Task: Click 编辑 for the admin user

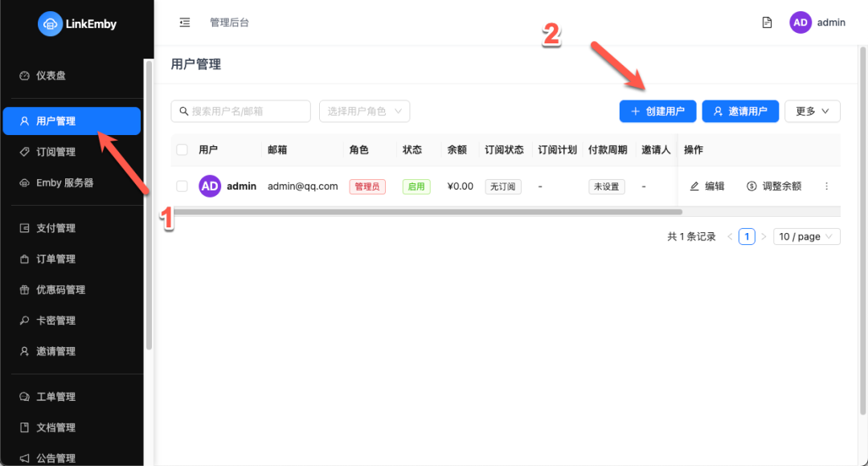Action: 707,186
